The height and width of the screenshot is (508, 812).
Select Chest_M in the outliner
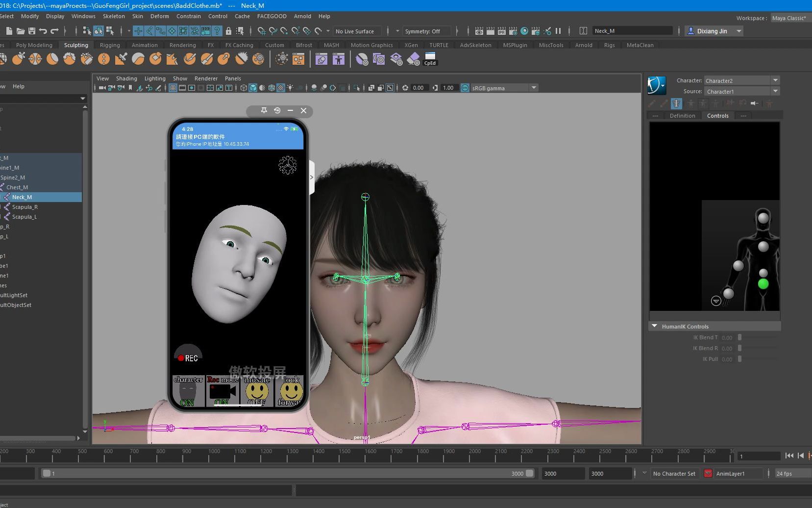tap(17, 187)
